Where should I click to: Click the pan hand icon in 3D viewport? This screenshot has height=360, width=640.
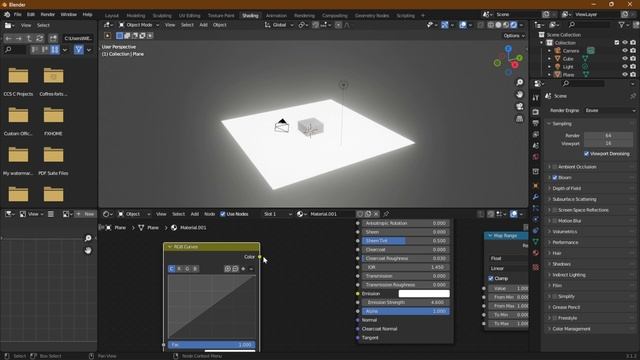coord(520,94)
